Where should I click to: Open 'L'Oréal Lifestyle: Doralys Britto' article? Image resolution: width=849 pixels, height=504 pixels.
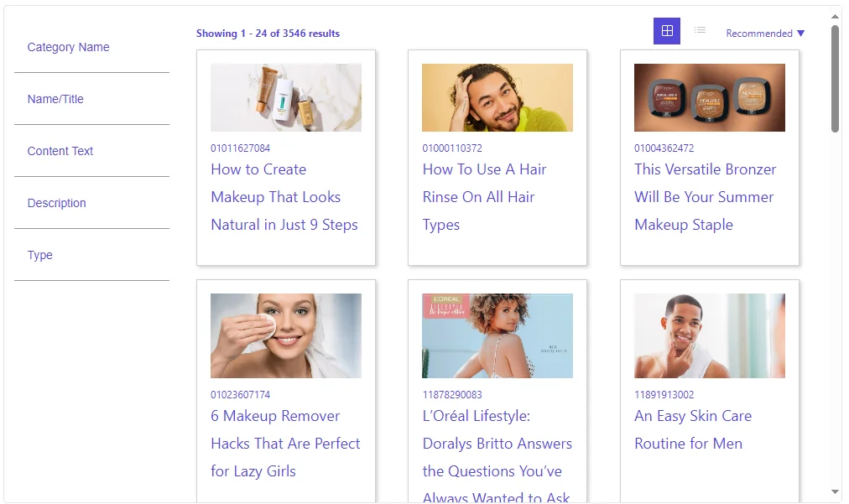coord(497,455)
